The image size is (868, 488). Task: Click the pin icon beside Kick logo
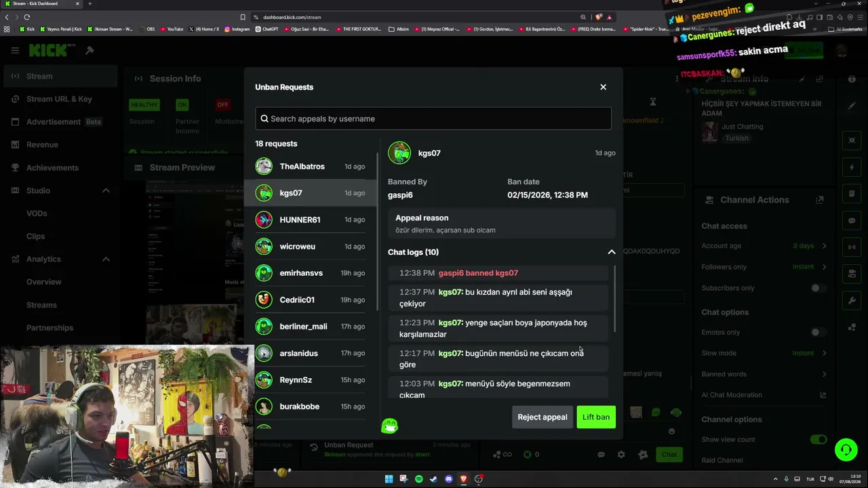coord(90,50)
